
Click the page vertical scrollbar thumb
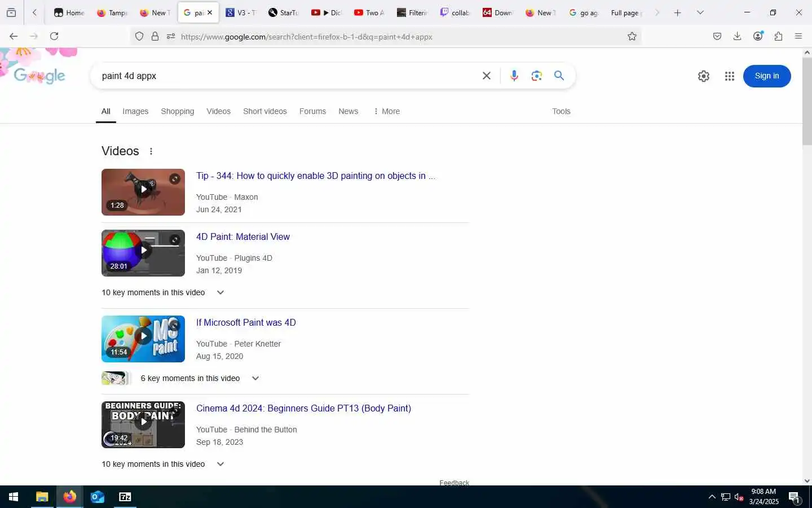(807, 100)
